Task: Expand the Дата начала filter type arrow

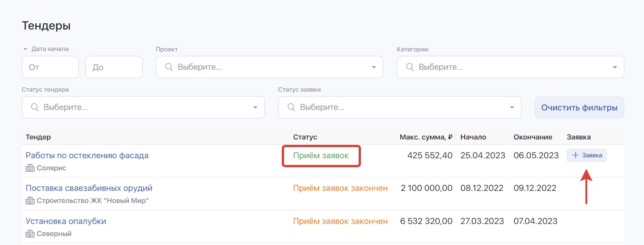Action: pos(25,49)
